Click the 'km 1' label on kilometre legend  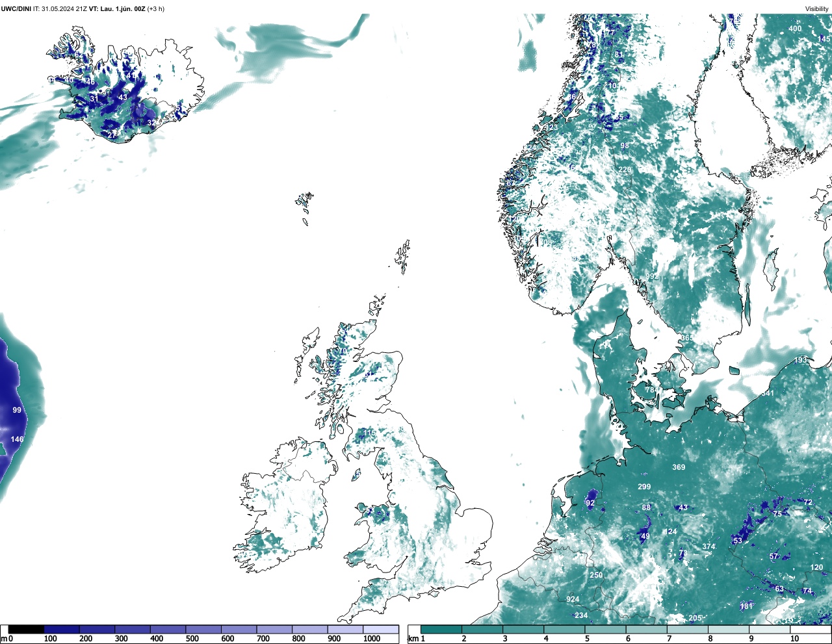pos(417,639)
